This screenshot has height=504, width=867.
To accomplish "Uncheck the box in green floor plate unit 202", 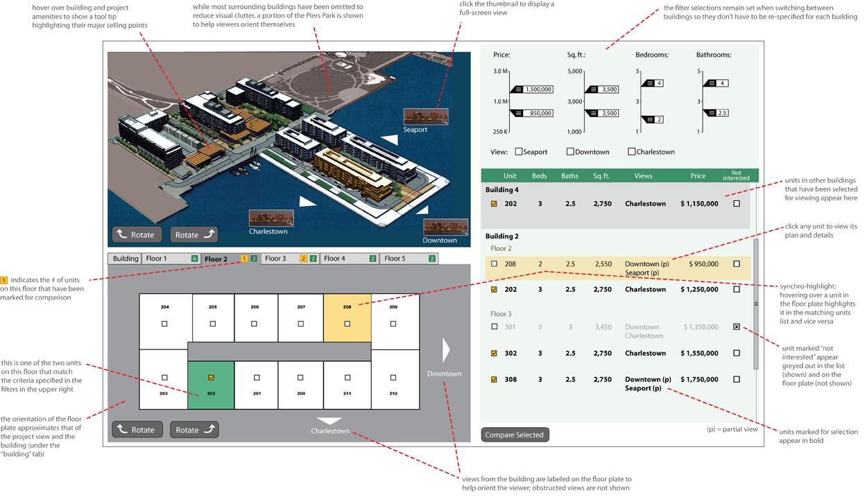I will pos(211,378).
